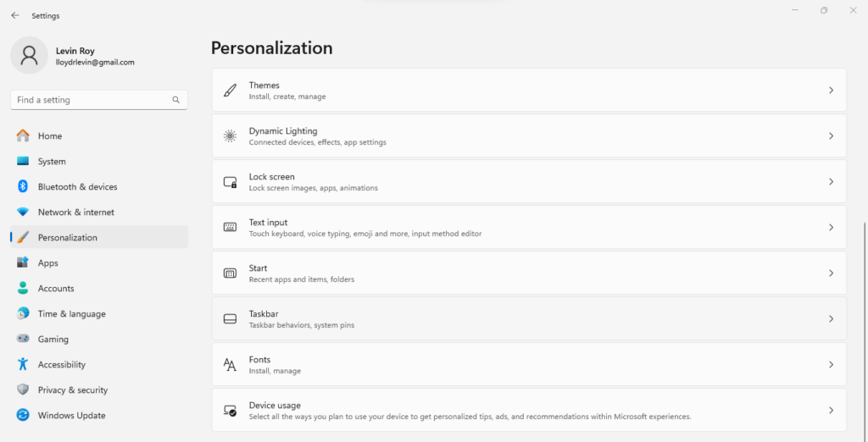Open the Accessibility settings page
868x442 pixels.
coord(61,365)
